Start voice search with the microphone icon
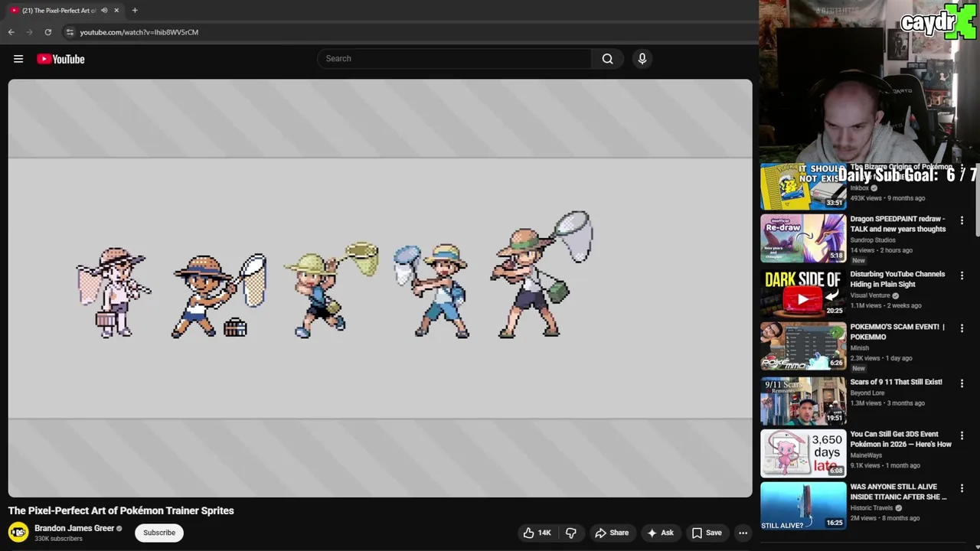This screenshot has height=551, width=980. [642, 59]
